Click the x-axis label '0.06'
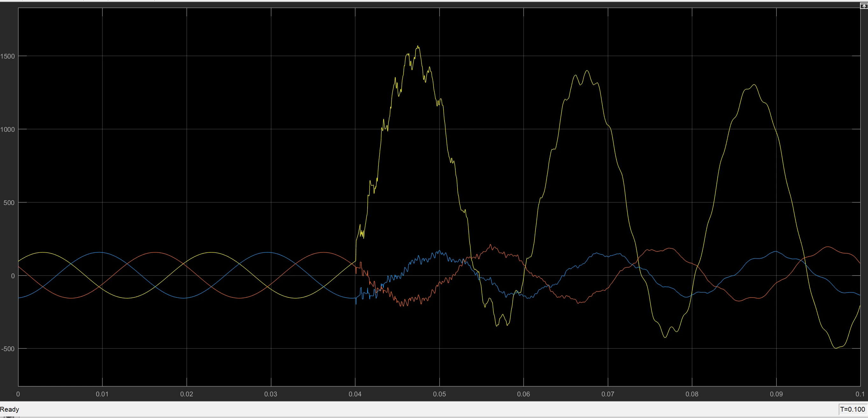The image size is (868, 418). coord(523,394)
